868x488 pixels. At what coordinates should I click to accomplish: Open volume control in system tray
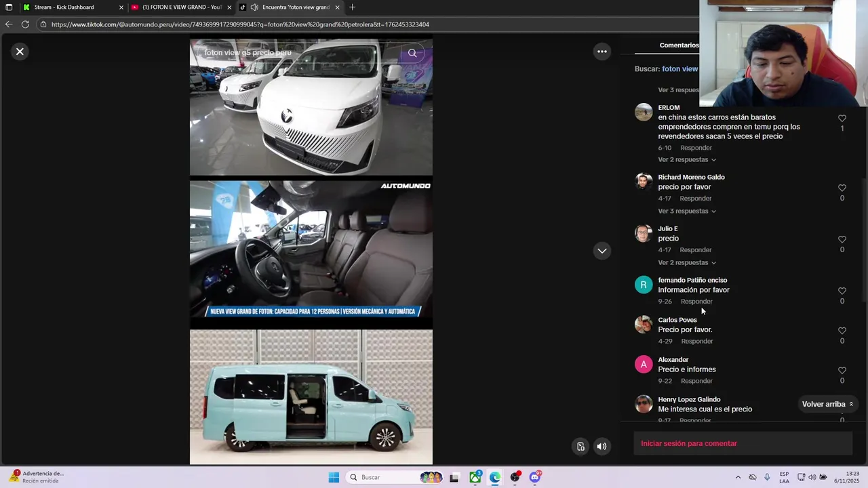tap(812, 477)
